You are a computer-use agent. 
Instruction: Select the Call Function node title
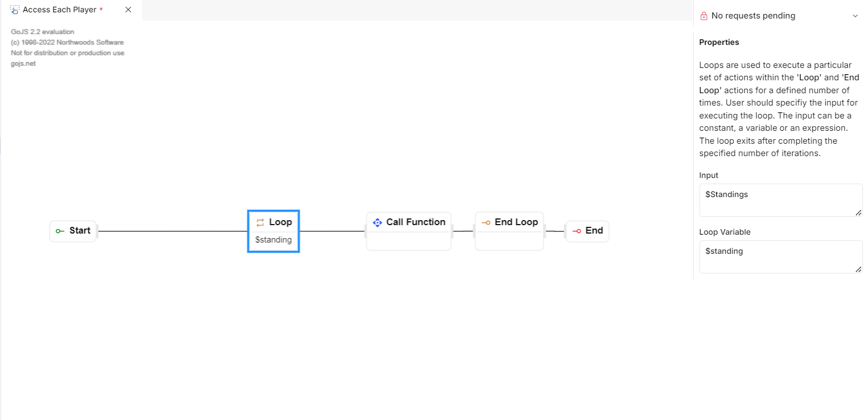416,222
